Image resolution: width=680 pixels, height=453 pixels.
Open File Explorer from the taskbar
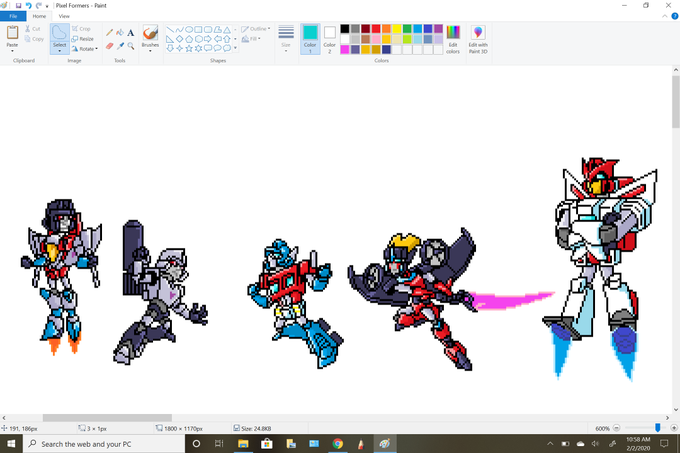243,444
